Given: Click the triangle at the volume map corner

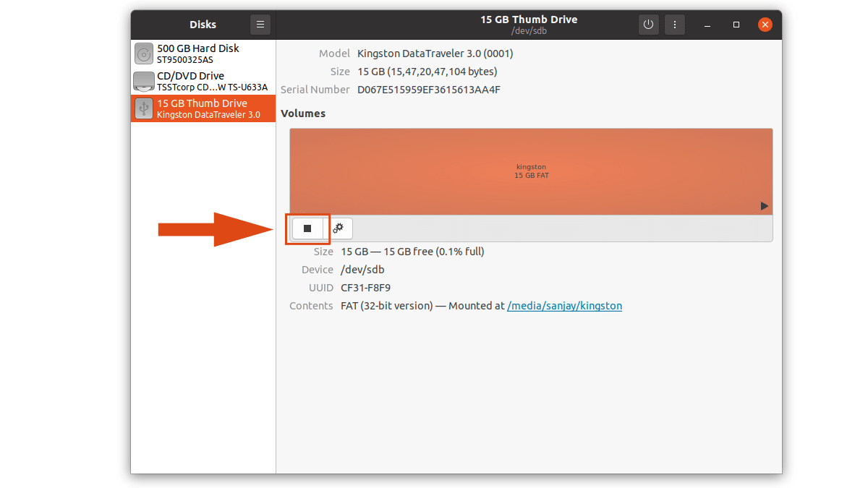Looking at the screenshot, I should coord(764,205).
